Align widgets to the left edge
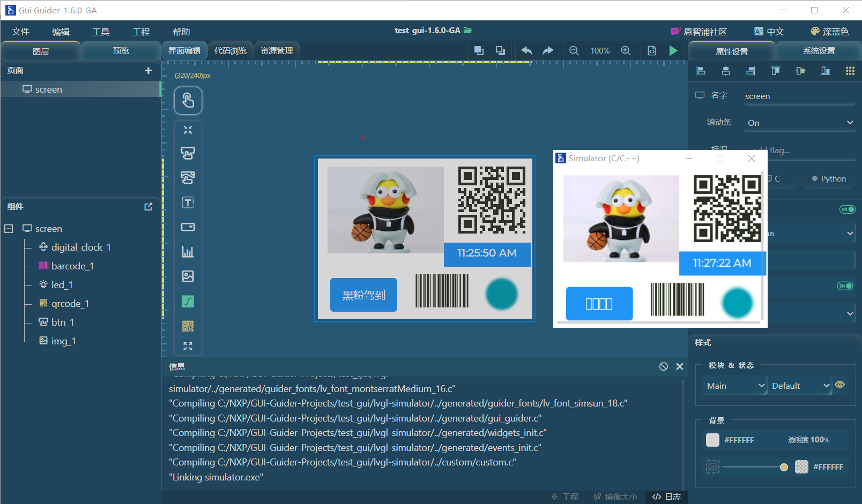The height and width of the screenshot is (504, 862). pyautogui.click(x=701, y=71)
